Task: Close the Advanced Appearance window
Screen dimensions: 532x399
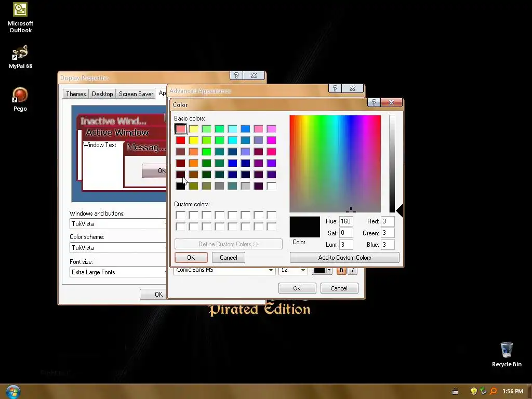Action: click(x=353, y=88)
